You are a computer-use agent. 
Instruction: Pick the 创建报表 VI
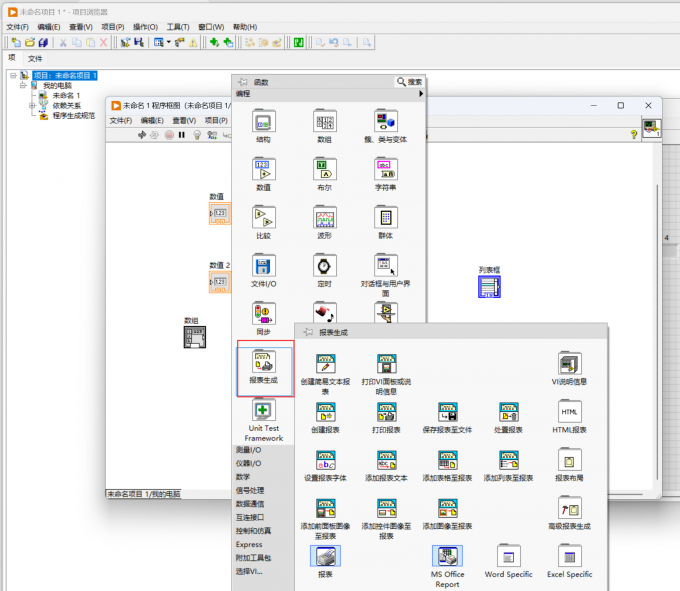pos(325,412)
